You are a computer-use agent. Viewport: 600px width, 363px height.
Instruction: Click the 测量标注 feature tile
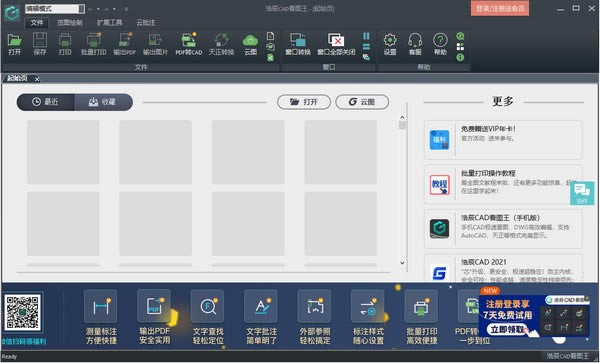[x=101, y=317]
